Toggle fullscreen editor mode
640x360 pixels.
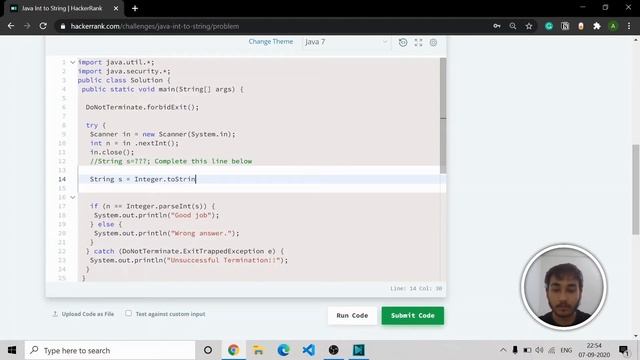[x=418, y=42]
